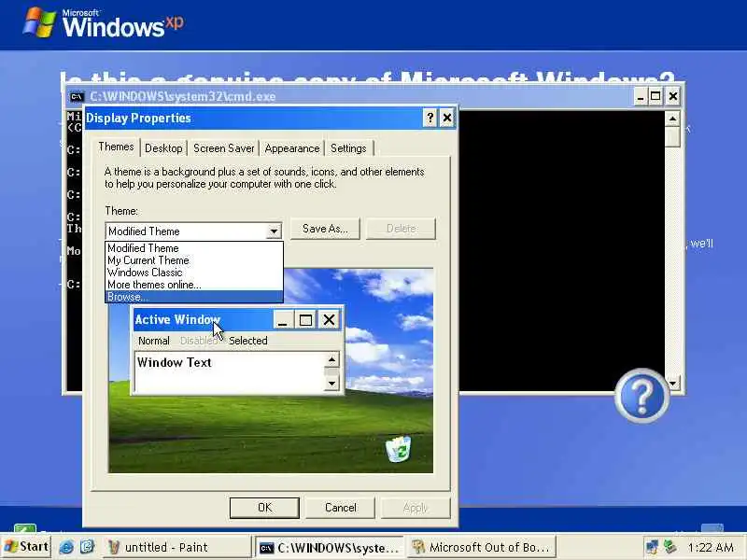Click close icon in preview Active Window
Viewport: 747px width, 560px height.
tap(329, 319)
